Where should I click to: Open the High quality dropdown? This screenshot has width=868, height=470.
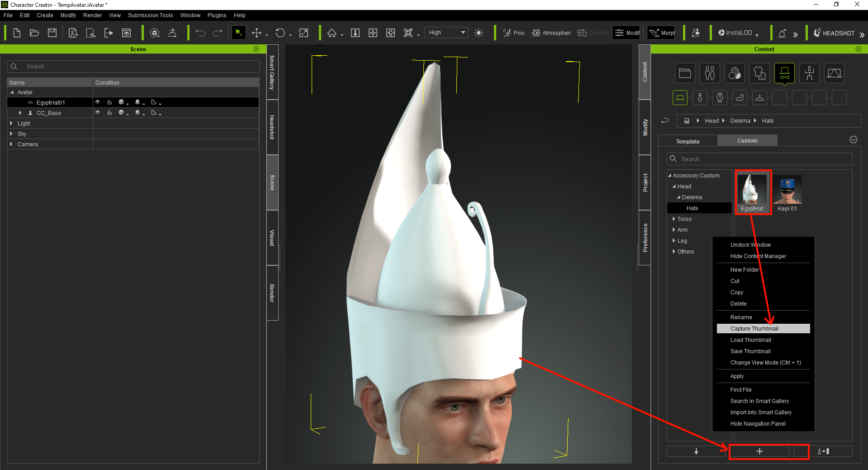click(446, 33)
